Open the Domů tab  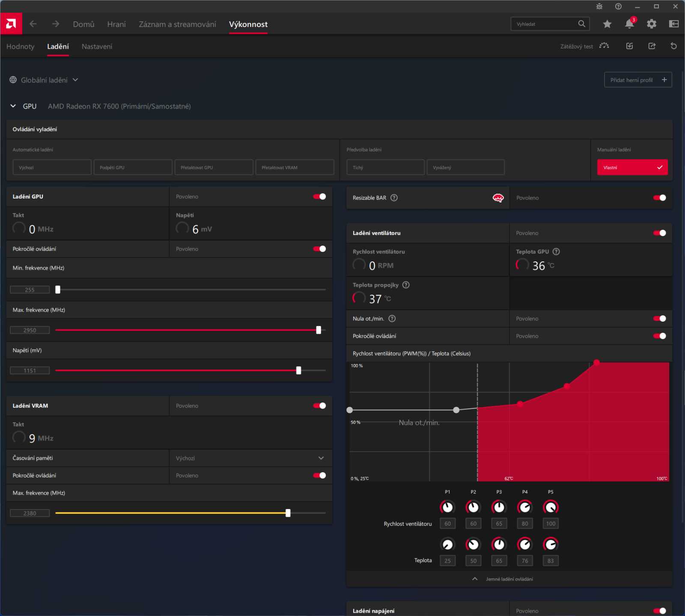pyautogui.click(x=83, y=24)
